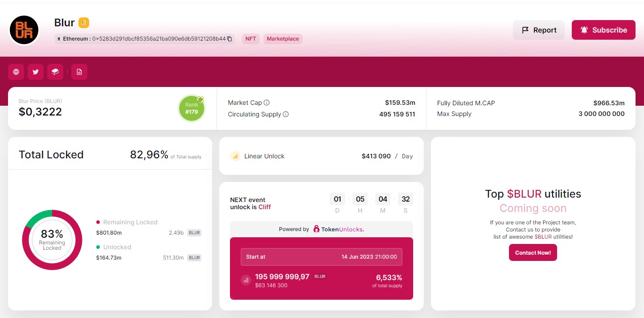
Task: Click the Unlocked legend green dot
Action: [98, 247]
